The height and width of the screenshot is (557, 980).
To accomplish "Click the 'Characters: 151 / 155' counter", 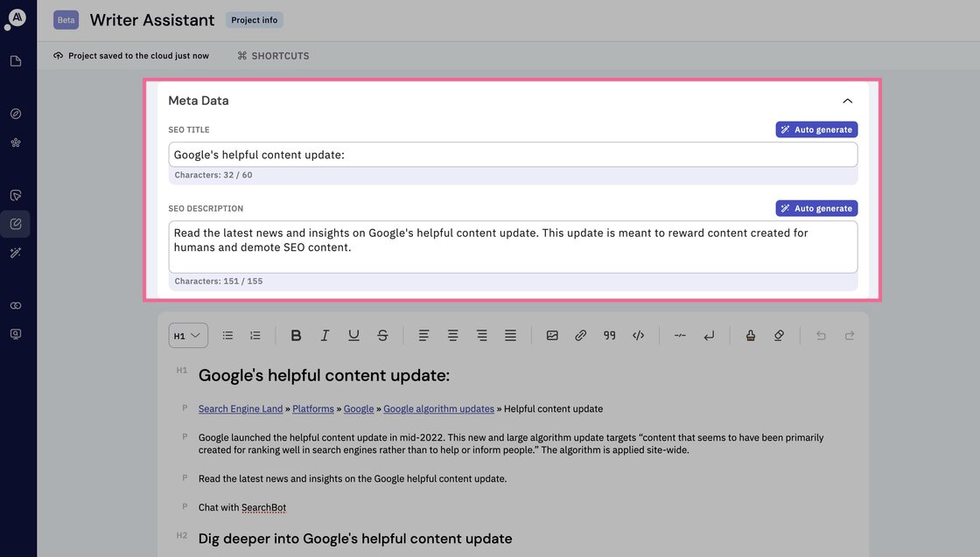I will coord(218,281).
